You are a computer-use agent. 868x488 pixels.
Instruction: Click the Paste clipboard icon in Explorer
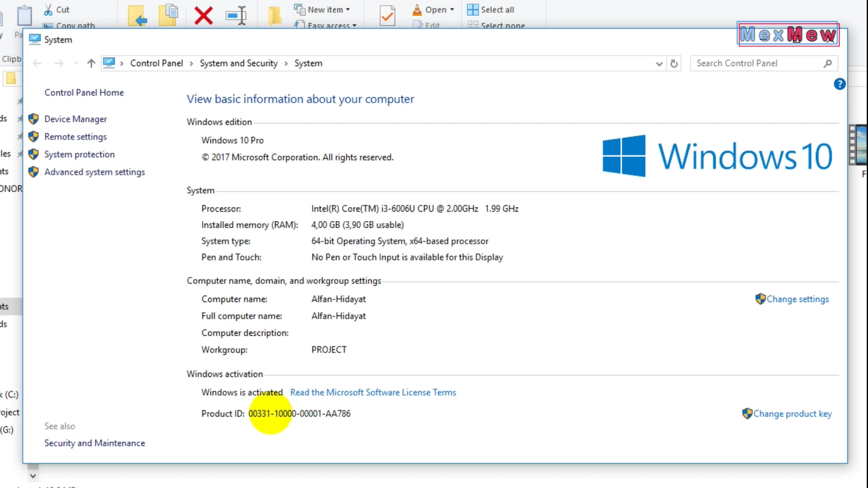click(24, 16)
